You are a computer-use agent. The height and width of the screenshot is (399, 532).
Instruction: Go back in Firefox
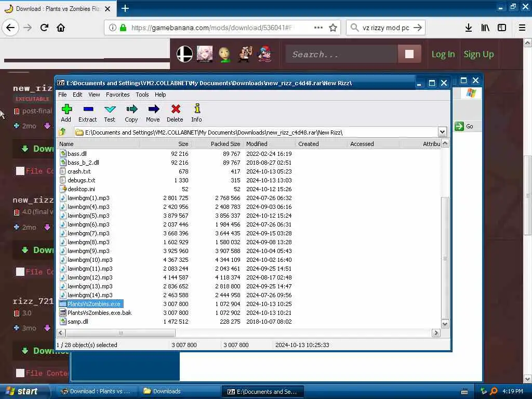[x=10, y=28]
